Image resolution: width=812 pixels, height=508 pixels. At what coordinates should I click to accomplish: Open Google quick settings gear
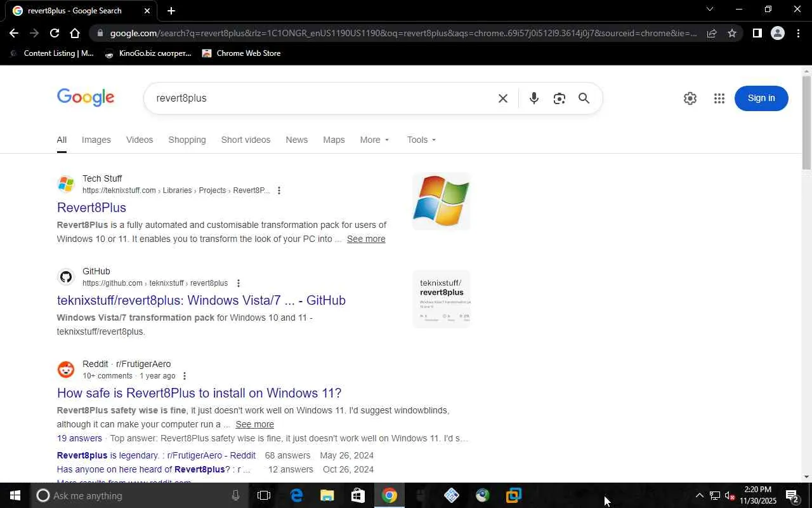[x=690, y=98]
